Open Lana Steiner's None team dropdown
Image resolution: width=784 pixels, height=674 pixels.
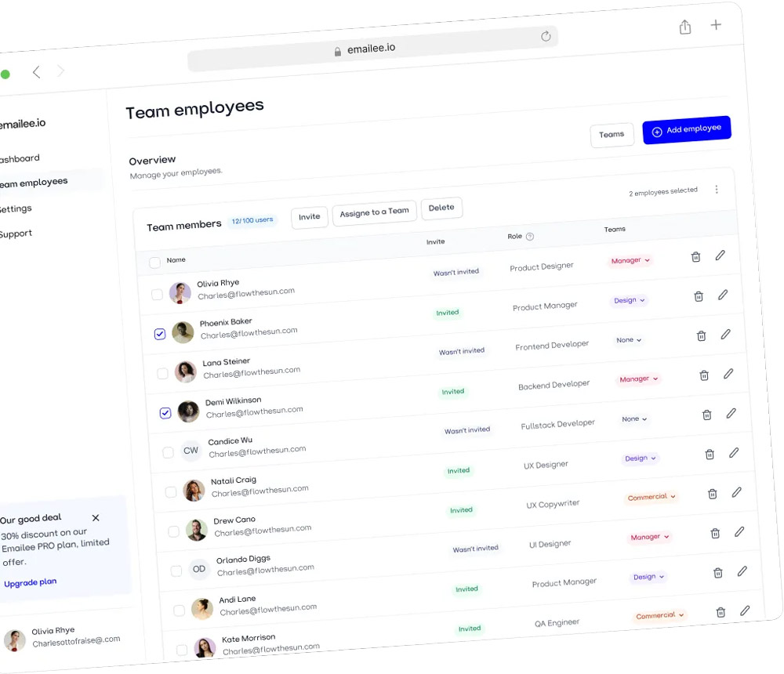[629, 340]
